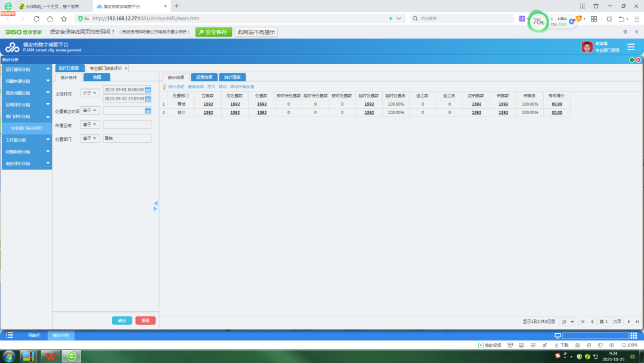Open the 处置截止时间 operator dropdown
Image resolution: width=644 pixels, height=363 pixels.
[x=90, y=110]
